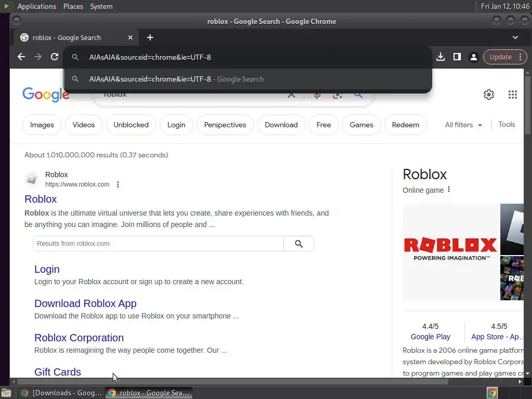Select the Download filter chip
Image resolution: width=532 pixels, height=399 pixels.
(x=281, y=125)
